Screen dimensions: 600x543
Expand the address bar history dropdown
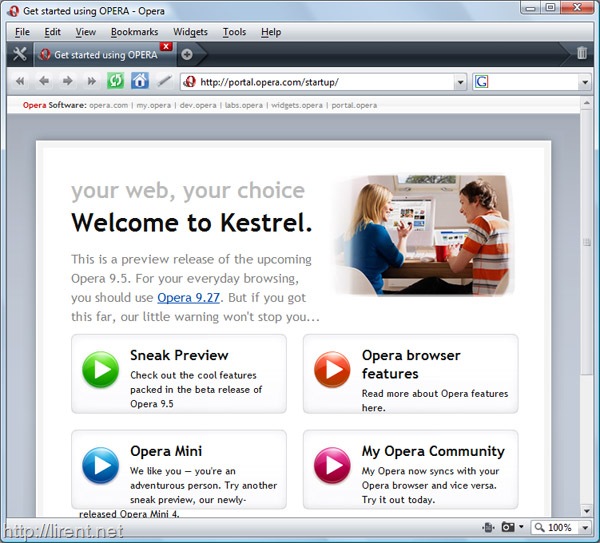[x=460, y=82]
